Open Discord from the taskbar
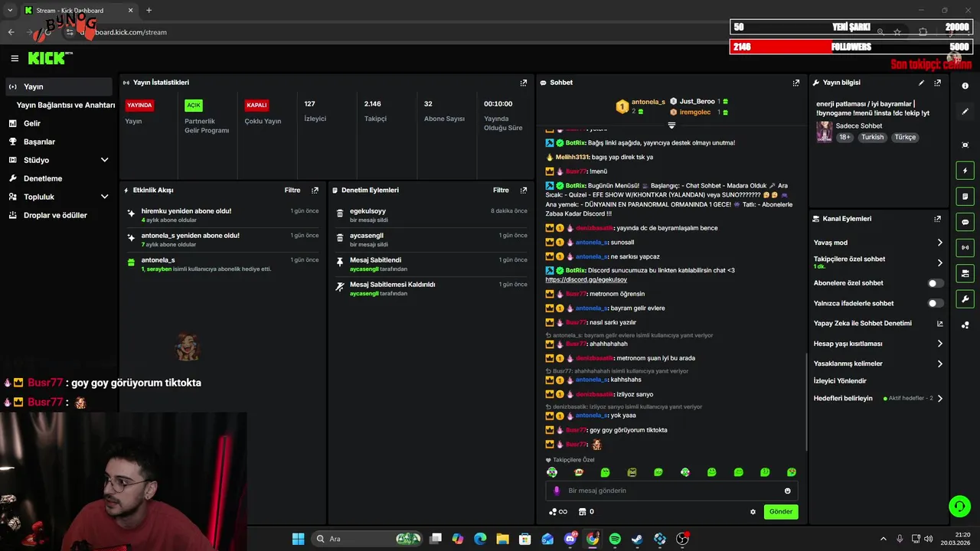The image size is (980, 551). 570,539
